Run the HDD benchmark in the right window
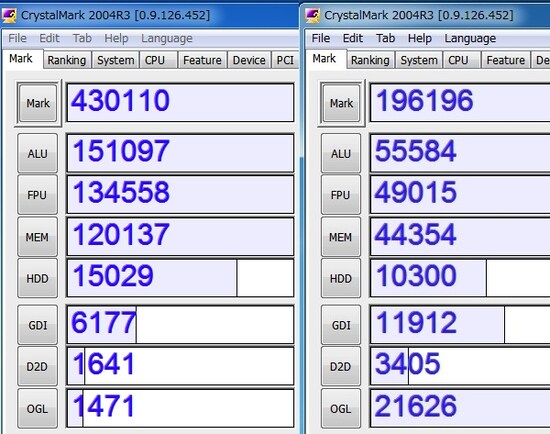The width and height of the screenshot is (550, 434). tap(341, 278)
